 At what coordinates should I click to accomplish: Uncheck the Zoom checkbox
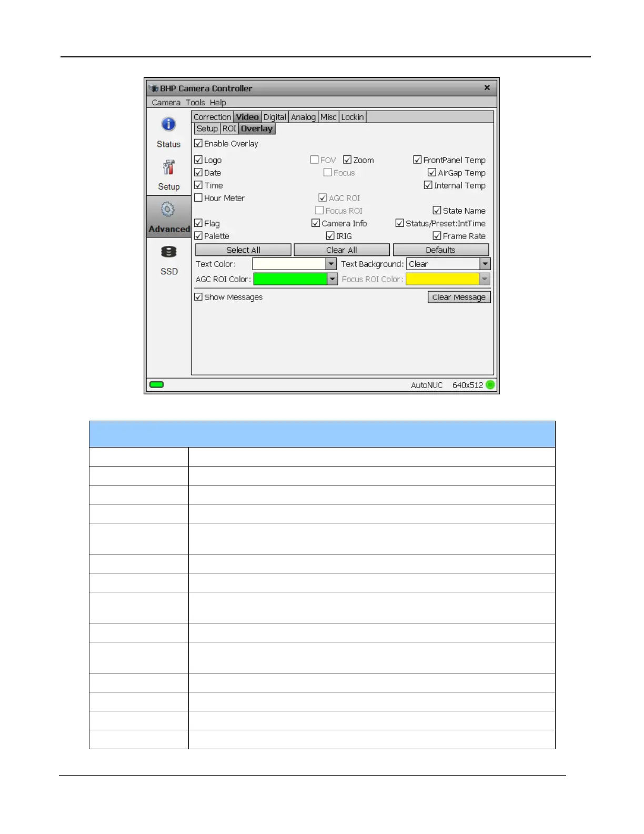(347, 160)
